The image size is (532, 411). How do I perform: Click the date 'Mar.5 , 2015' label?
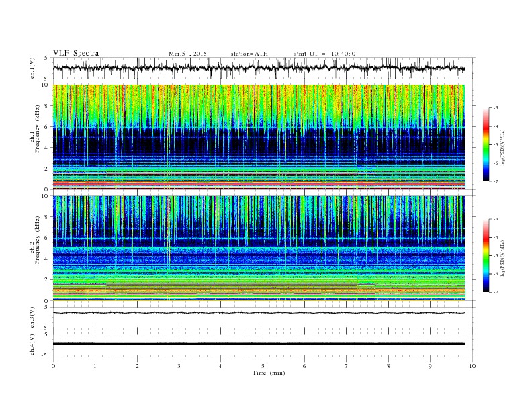[x=187, y=54]
